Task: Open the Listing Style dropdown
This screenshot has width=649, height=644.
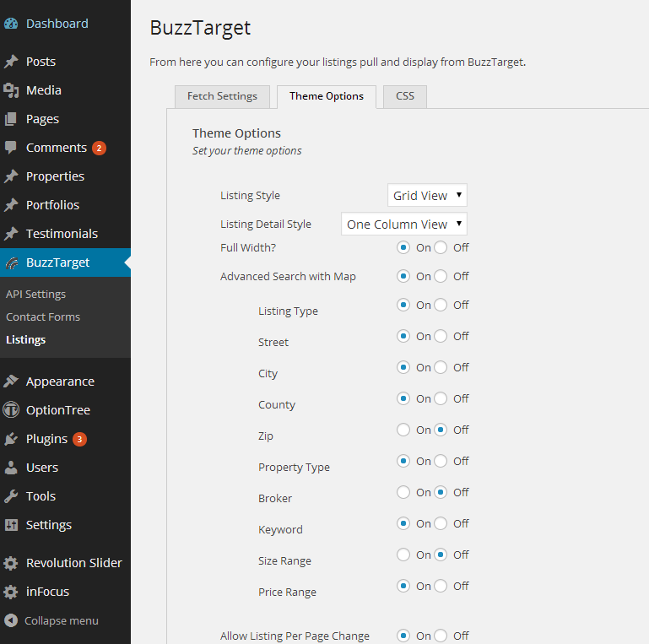Action: (x=427, y=195)
